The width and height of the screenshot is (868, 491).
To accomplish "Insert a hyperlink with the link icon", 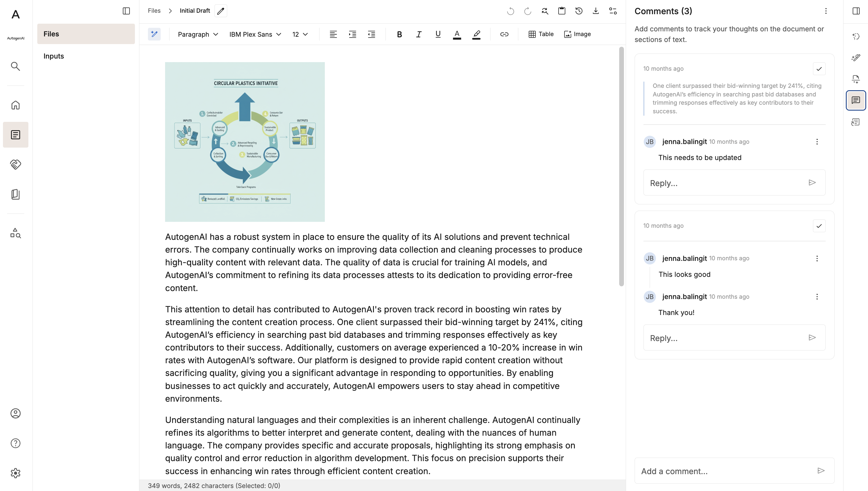I will [x=504, y=34].
